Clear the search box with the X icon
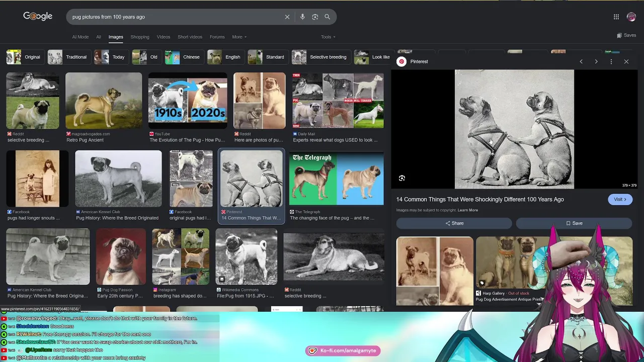Image resolution: width=644 pixels, height=362 pixels. click(x=287, y=17)
